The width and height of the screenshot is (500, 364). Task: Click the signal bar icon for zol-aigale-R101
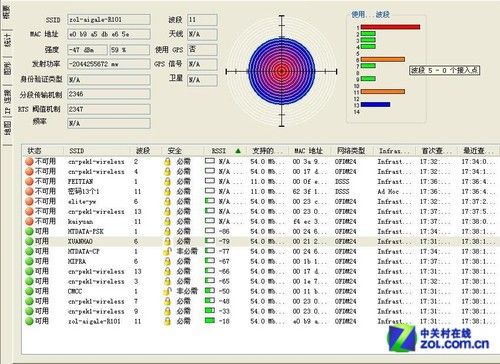pyautogui.click(x=210, y=320)
